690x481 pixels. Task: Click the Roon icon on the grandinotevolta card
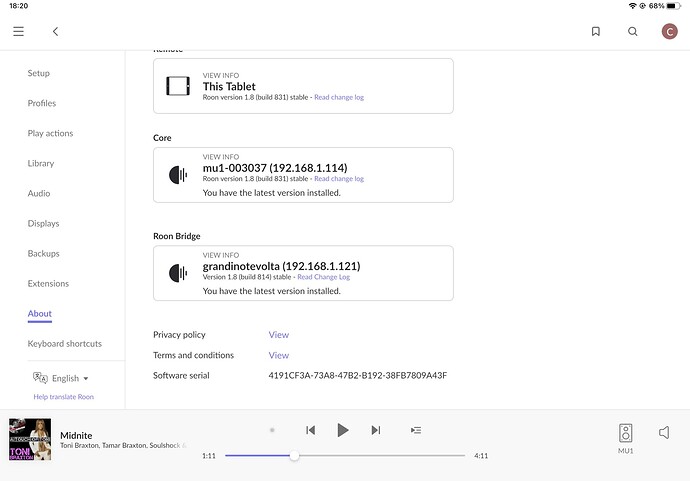[178, 273]
